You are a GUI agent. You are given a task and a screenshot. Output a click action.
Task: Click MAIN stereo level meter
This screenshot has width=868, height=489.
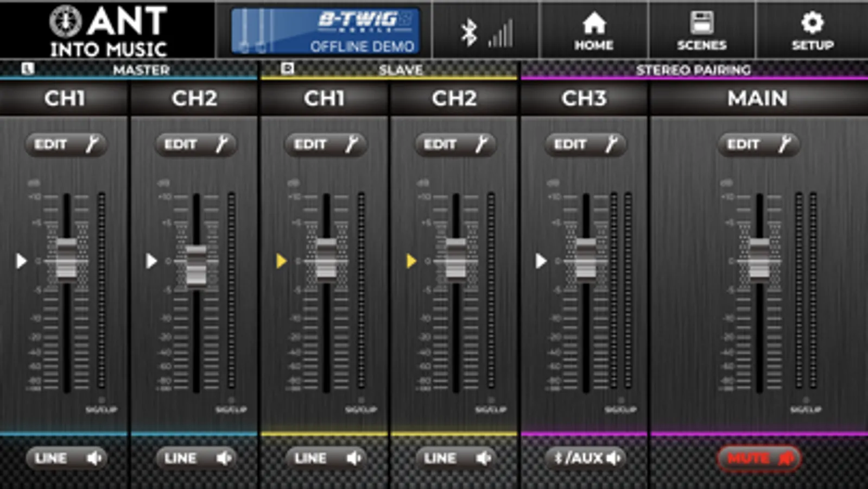click(x=806, y=290)
